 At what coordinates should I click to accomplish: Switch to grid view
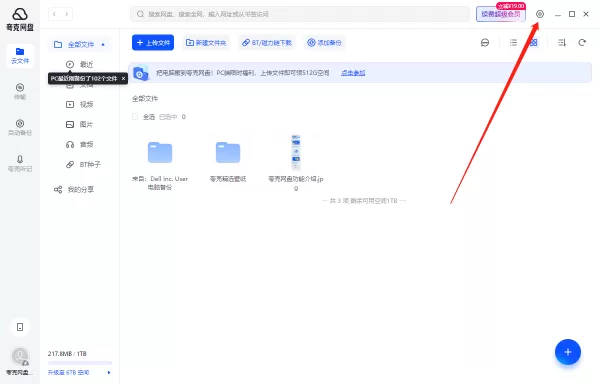[x=533, y=42]
